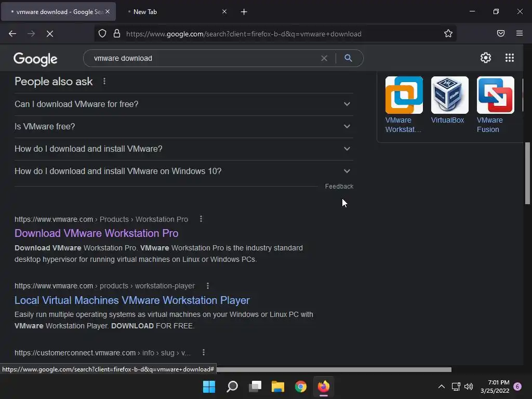Click the VirtualBox text label
532x399 pixels.
click(x=447, y=120)
